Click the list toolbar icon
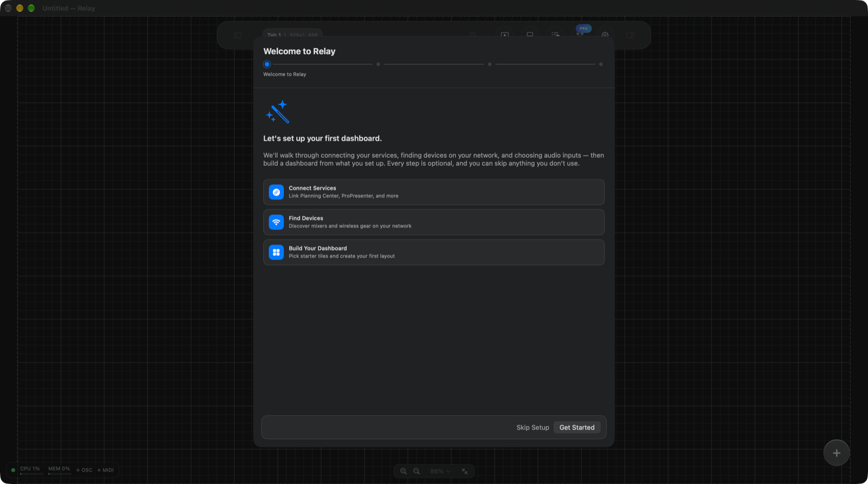Screen dimensions: 868x484 coord(556,35)
